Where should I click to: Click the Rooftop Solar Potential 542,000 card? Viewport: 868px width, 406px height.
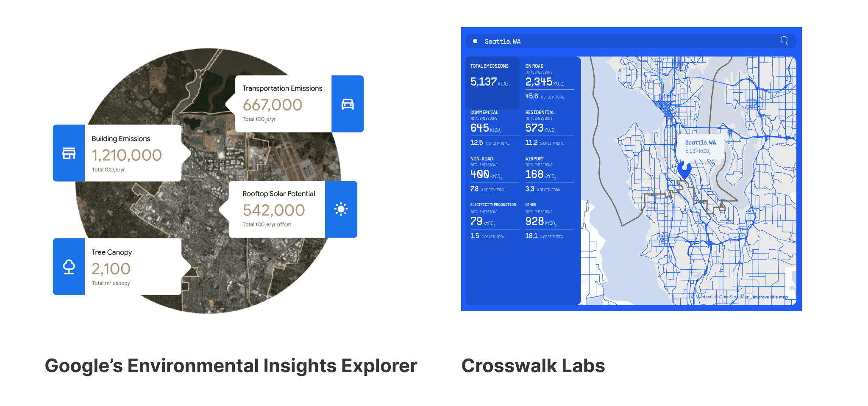coord(277,209)
